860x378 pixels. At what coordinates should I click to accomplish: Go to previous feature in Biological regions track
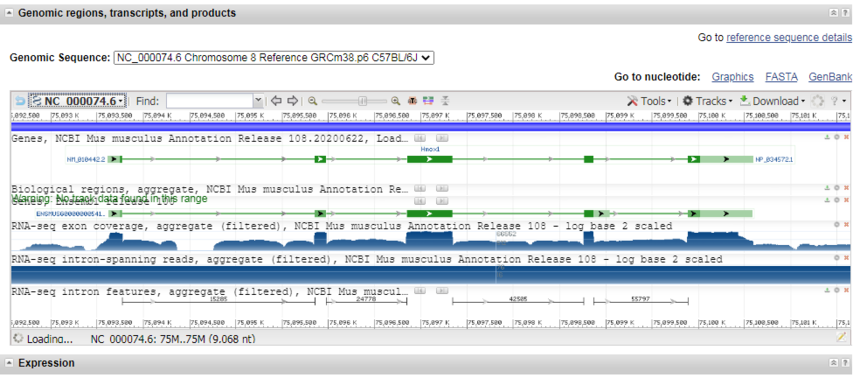tap(420, 188)
